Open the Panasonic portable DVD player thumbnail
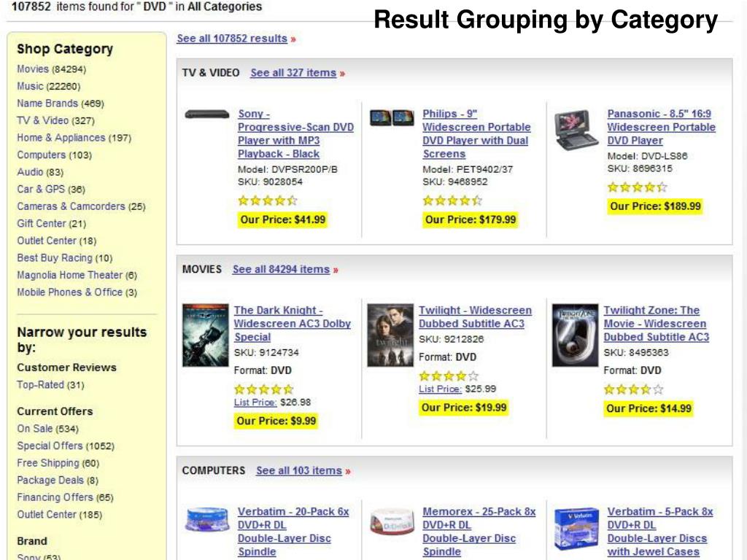The height and width of the screenshot is (560, 747). 576,130
